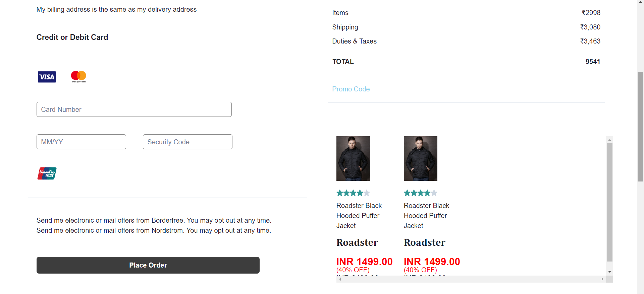Select the Security Code input
This screenshot has width=644, height=294.
coord(187,142)
